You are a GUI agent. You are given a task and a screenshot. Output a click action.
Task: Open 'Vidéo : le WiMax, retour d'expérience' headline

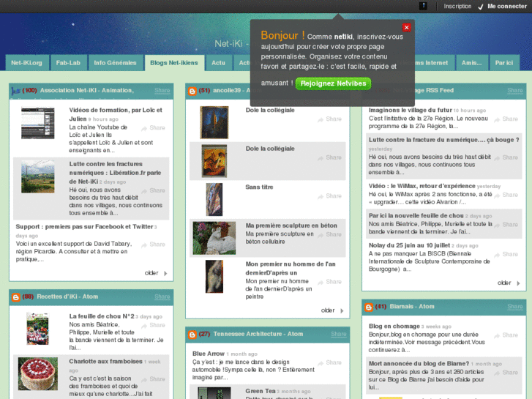tap(422, 186)
